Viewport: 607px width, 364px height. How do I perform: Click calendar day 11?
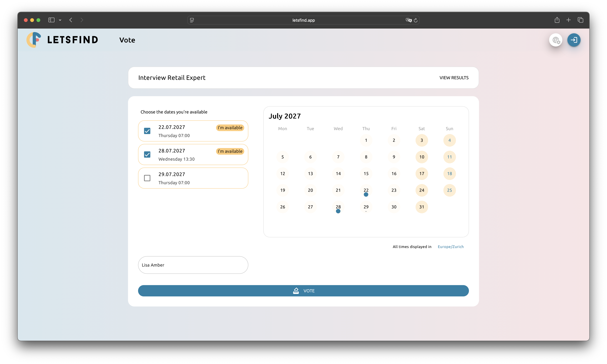coord(449,157)
